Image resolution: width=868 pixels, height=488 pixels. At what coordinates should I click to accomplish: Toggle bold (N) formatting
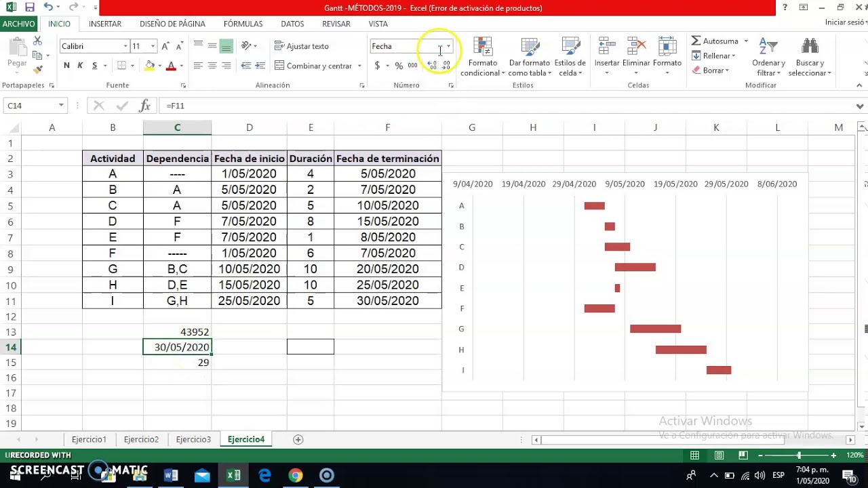(66, 66)
